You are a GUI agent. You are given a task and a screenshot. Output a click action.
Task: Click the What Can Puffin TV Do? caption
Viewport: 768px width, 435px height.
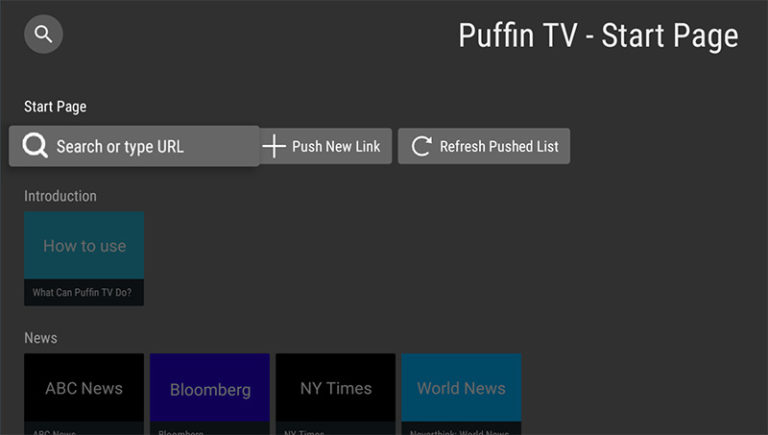coord(82,292)
